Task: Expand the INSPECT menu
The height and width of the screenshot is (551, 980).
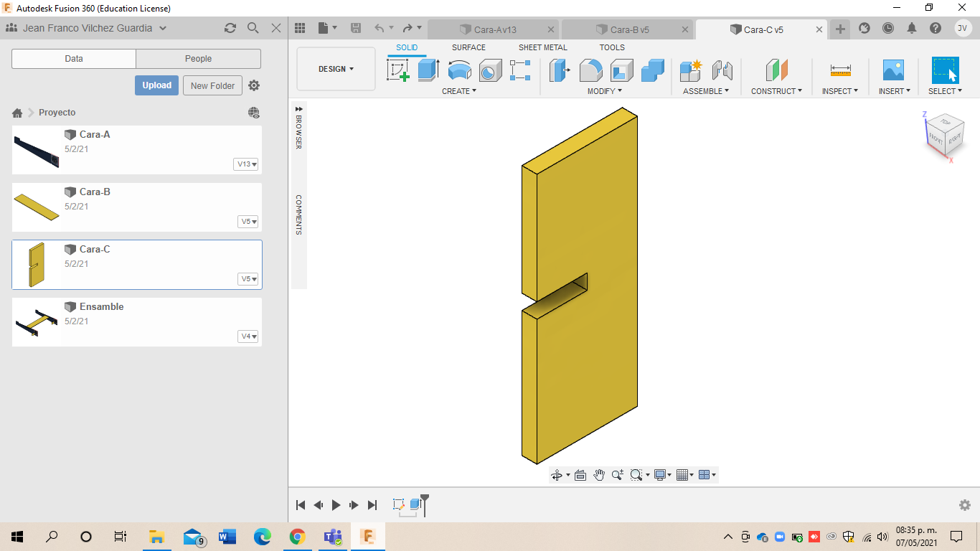Action: pos(840,91)
